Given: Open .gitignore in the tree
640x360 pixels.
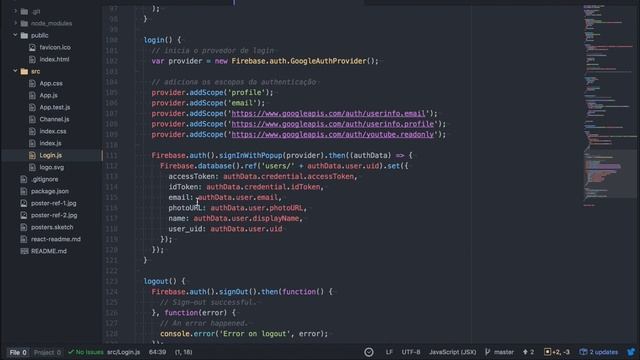Looking at the screenshot, I should 44,179.
